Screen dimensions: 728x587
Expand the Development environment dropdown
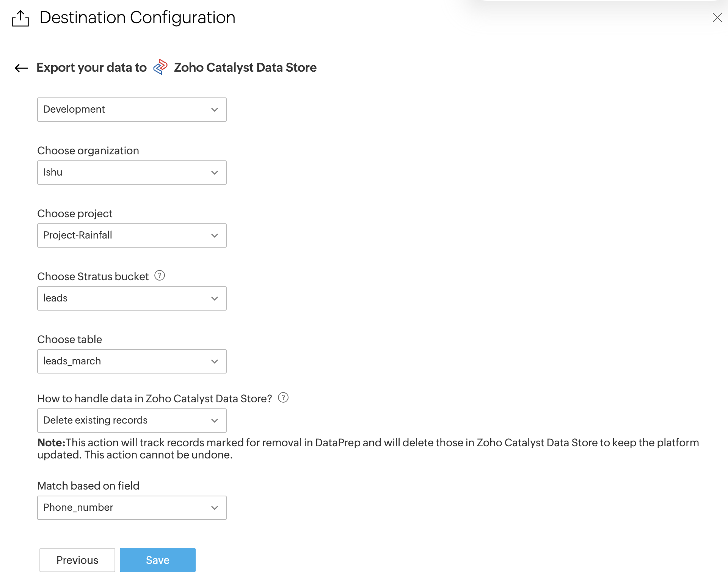(x=132, y=110)
